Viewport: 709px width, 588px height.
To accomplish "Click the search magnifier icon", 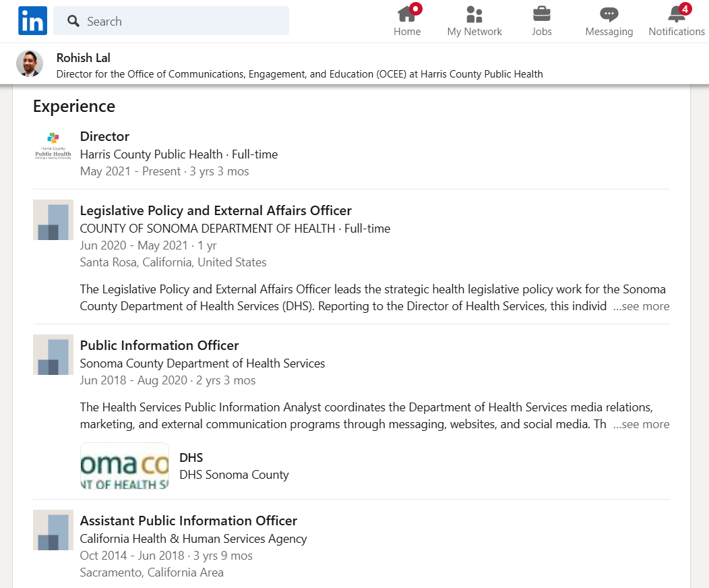I will pyautogui.click(x=73, y=21).
